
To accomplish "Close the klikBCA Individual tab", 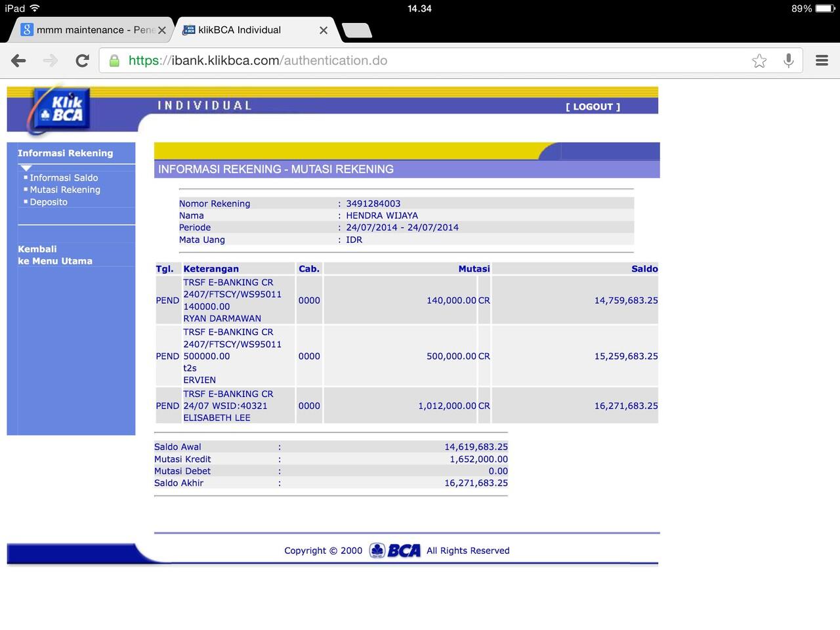I will coord(324,30).
